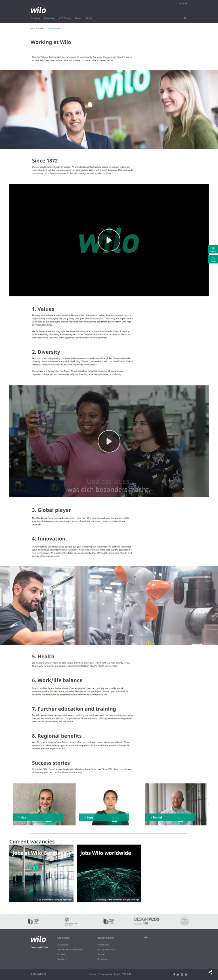Show previous success story with left arrow
218x980 pixels.
click(9, 804)
